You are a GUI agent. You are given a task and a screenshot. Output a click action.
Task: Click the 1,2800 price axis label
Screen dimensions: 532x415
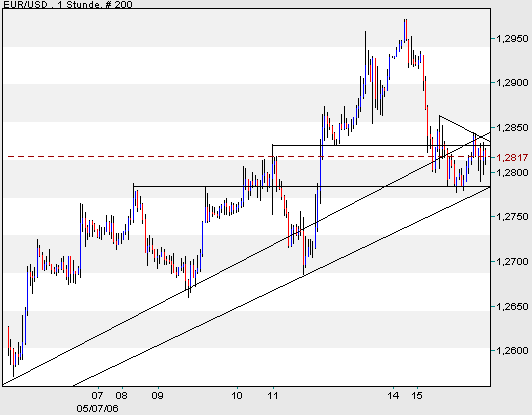tap(512, 172)
